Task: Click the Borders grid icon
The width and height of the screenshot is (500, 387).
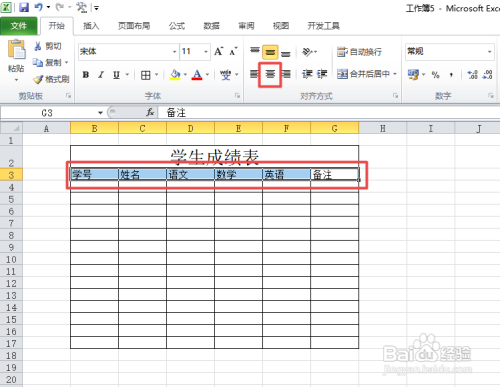Action: click(x=145, y=75)
